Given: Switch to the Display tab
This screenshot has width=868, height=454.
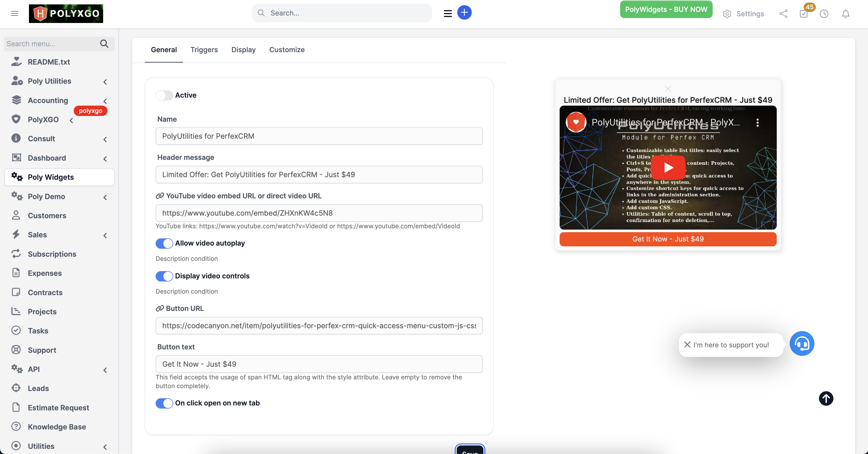Looking at the screenshot, I should coord(243,50).
